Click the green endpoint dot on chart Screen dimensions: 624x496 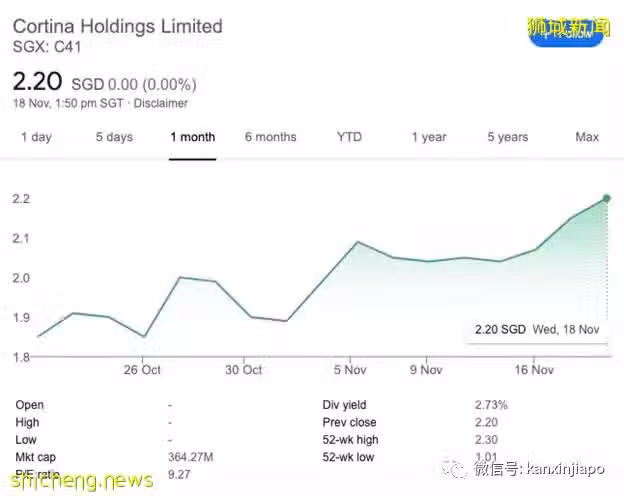(606, 198)
